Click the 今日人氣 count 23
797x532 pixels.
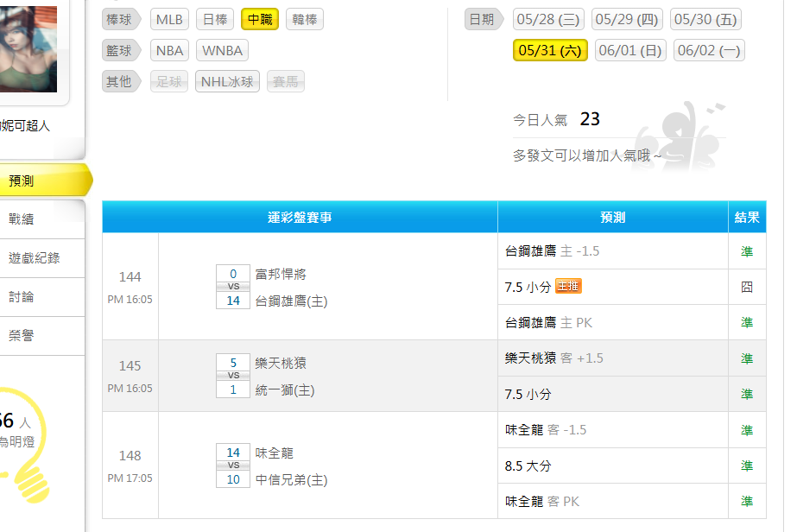coord(590,119)
